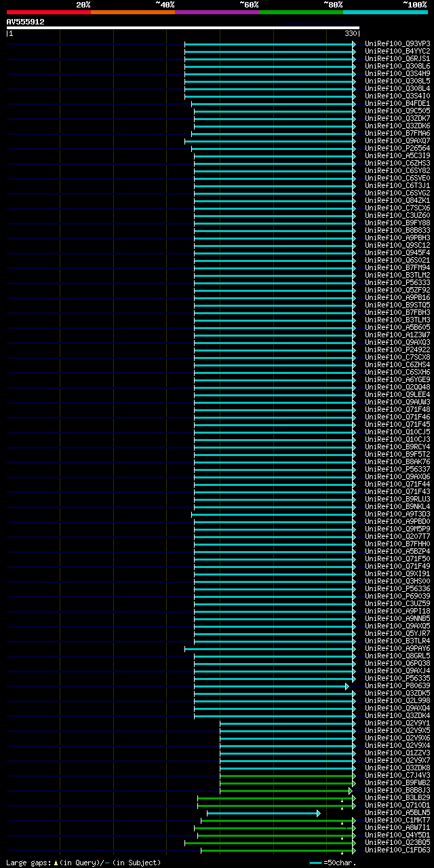Viewport: 434px width, 868px height.
Task: Click the label UniRef100_Q5ZF92
Action: [397, 290]
